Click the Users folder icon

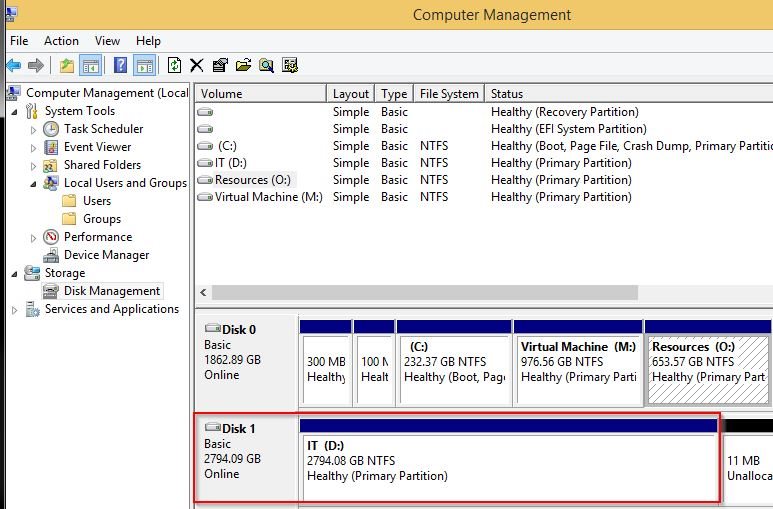[x=69, y=201]
